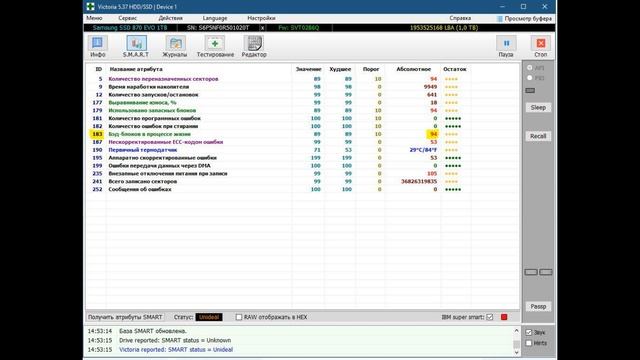Click the Пауза pause button

pyautogui.click(x=506, y=46)
